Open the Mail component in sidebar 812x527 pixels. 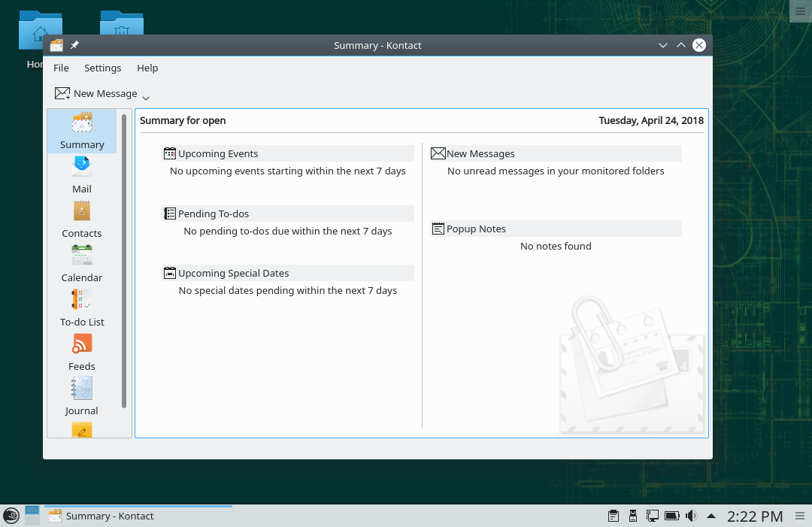click(81, 175)
